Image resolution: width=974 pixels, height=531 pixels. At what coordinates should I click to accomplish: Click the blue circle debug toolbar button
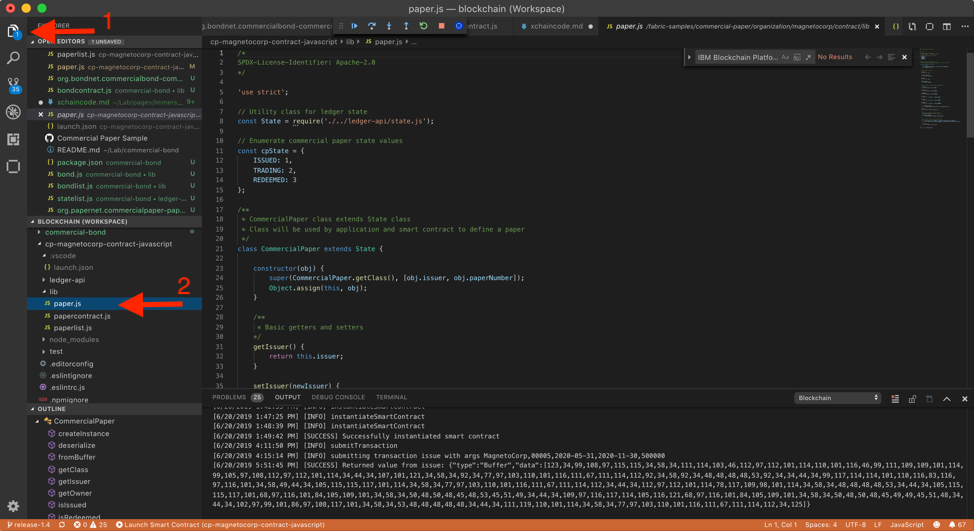[x=458, y=26]
